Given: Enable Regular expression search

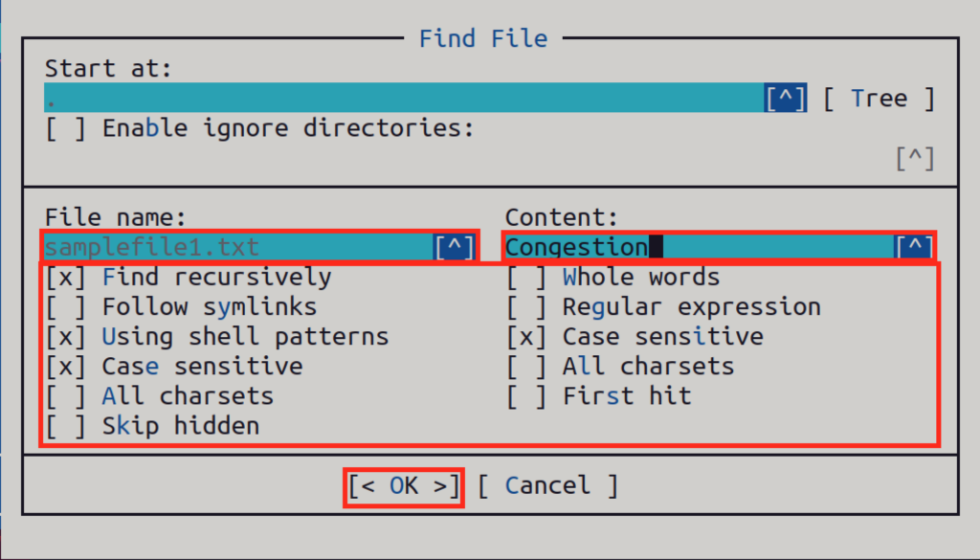Looking at the screenshot, I should (527, 305).
